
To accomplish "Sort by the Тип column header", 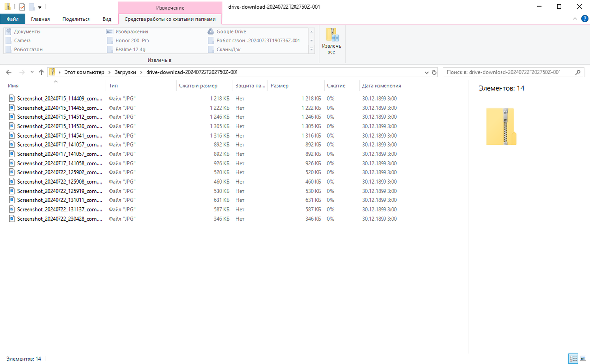I will click(x=141, y=85).
